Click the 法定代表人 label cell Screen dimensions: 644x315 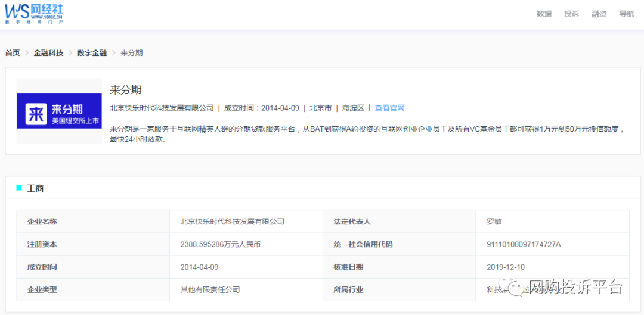coord(399,222)
